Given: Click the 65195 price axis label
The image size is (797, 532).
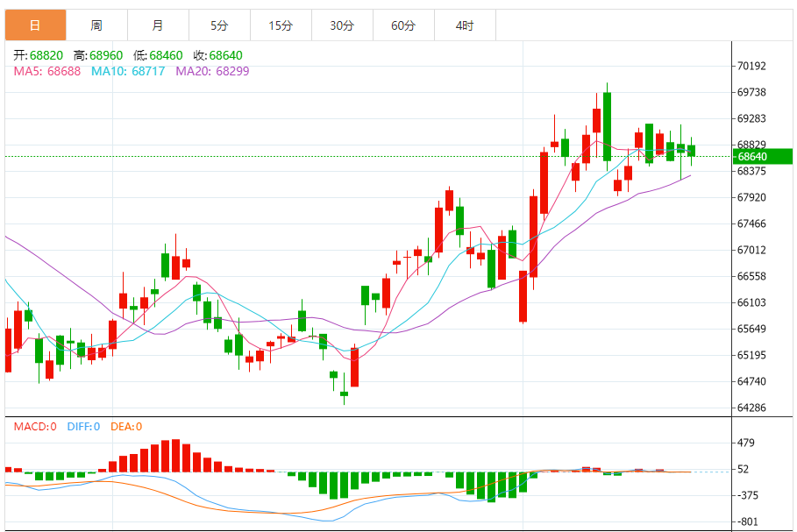Looking at the screenshot, I should coord(751,355).
